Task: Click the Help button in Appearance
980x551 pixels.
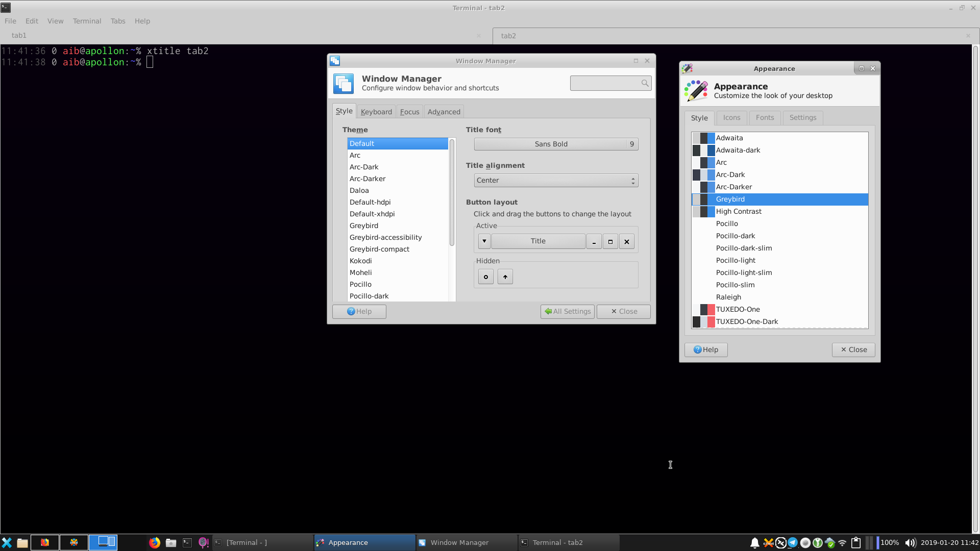Action: [x=705, y=350]
